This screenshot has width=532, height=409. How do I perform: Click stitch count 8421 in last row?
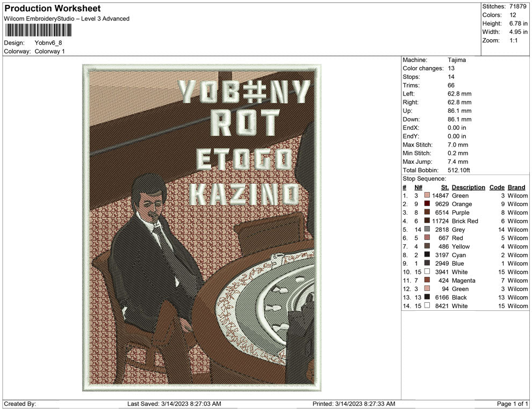(x=442, y=305)
